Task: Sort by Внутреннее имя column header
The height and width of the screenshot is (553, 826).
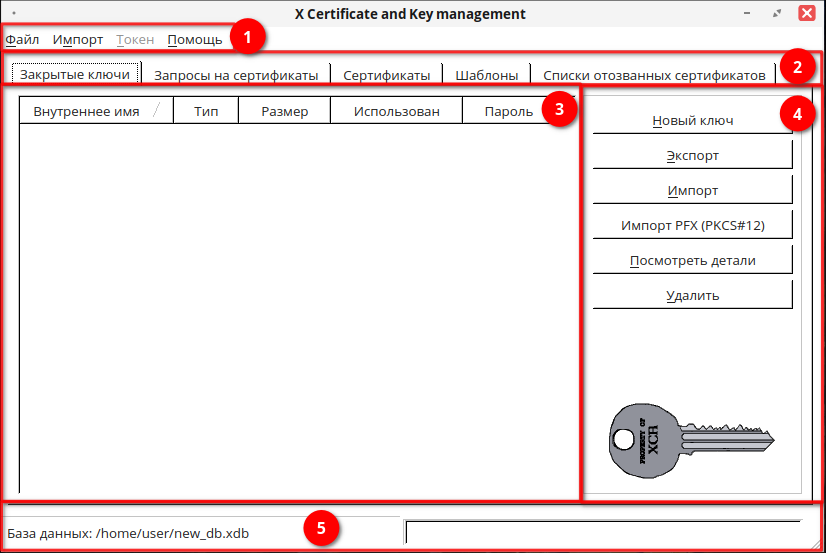Action: click(x=86, y=111)
